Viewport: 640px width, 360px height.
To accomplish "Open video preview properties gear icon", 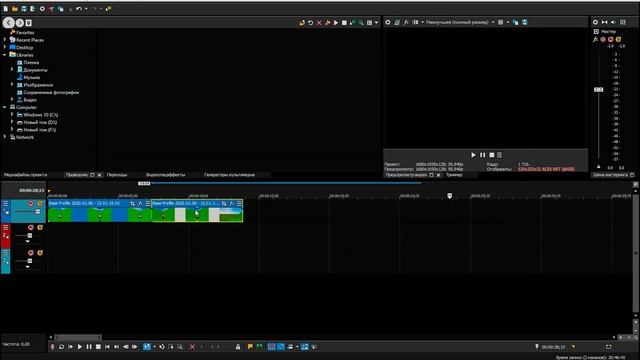I will click(388, 22).
